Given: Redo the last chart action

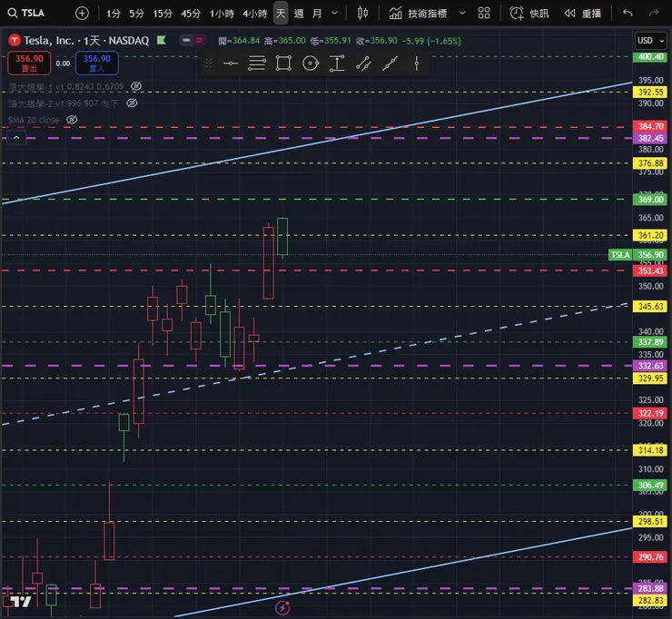Looking at the screenshot, I should [x=654, y=14].
